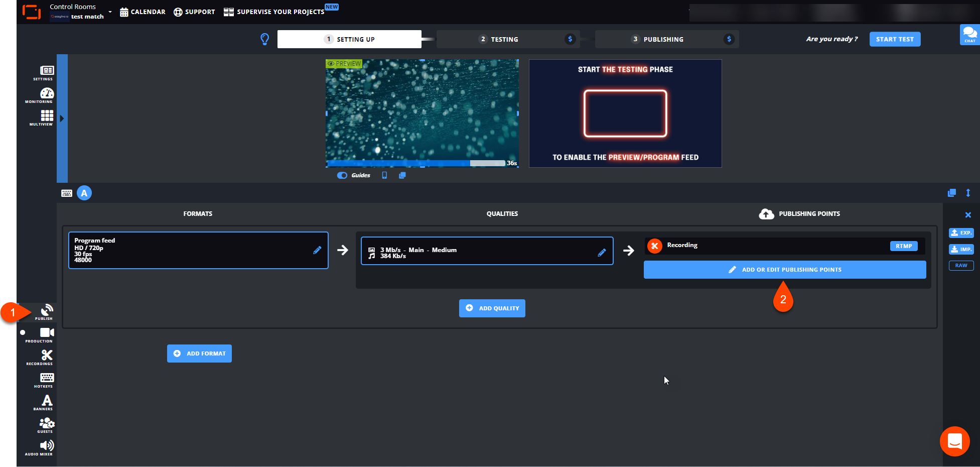Click the Are you ready? text

pyautogui.click(x=831, y=39)
